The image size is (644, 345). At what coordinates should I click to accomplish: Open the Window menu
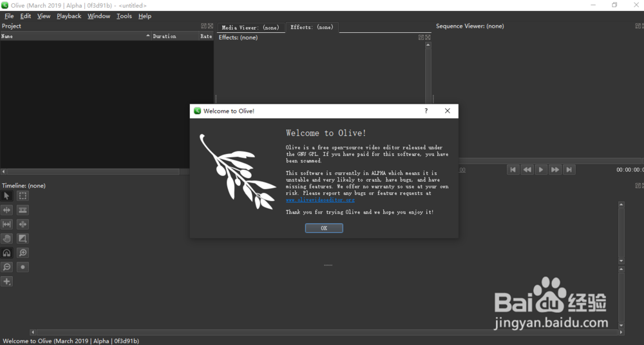99,16
